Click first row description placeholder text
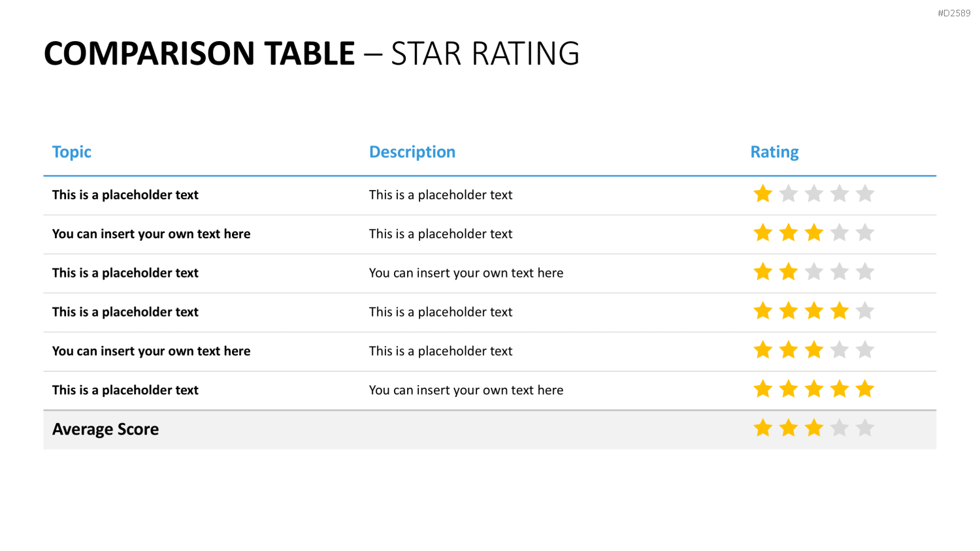 pyautogui.click(x=440, y=195)
